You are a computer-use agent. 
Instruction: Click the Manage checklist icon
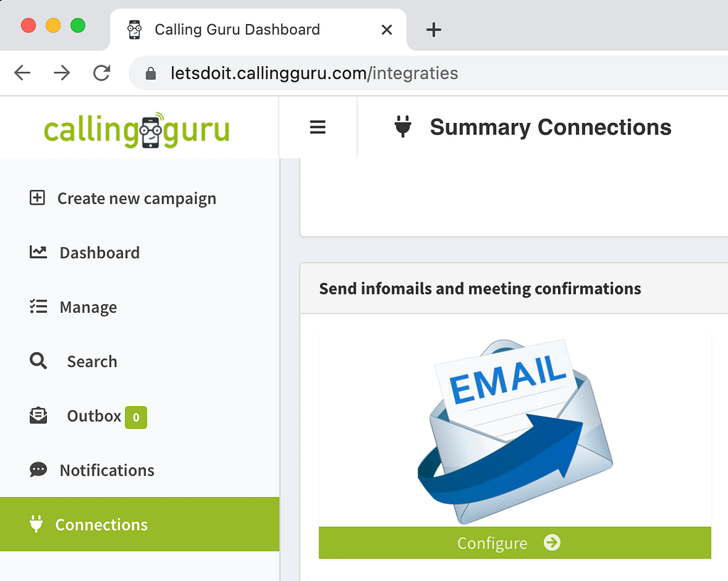38,307
